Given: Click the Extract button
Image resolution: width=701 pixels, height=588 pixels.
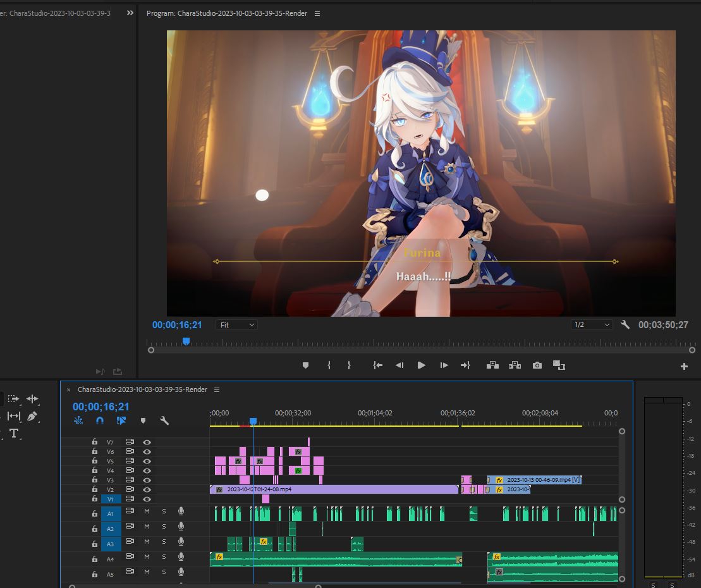Looking at the screenshot, I should coord(515,365).
